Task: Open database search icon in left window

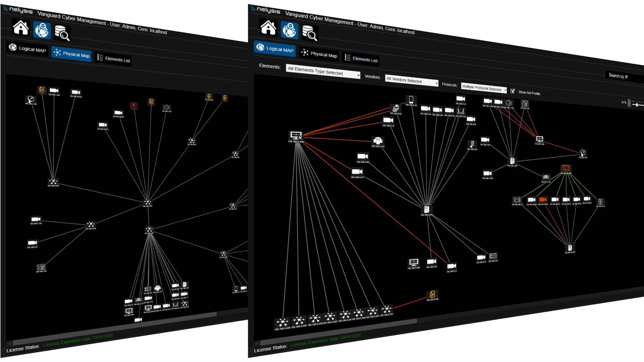Action: [x=62, y=33]
